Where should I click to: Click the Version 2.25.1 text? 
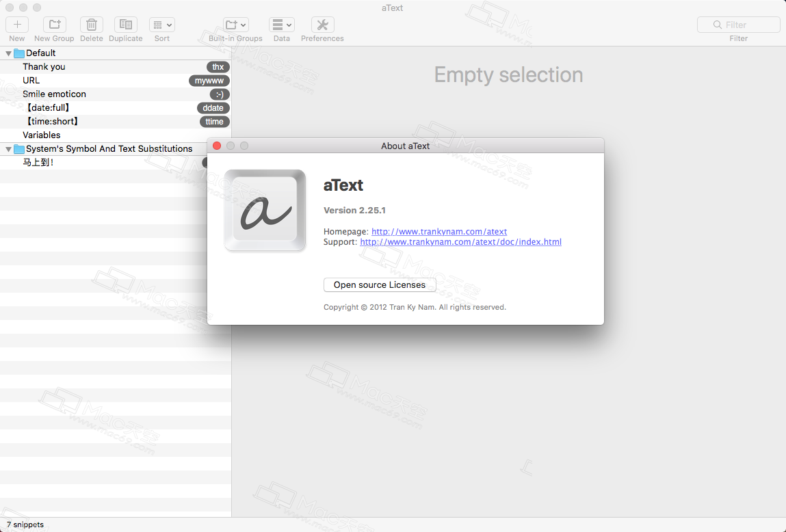coord(354,211)
